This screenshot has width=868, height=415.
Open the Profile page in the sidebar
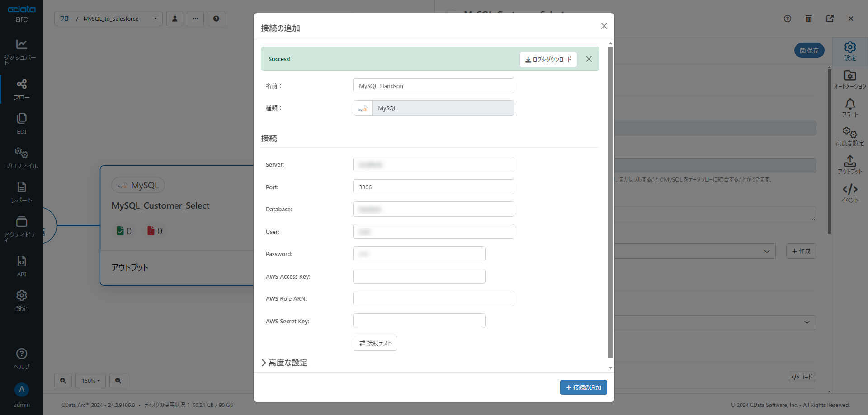(x=21, y=158)
